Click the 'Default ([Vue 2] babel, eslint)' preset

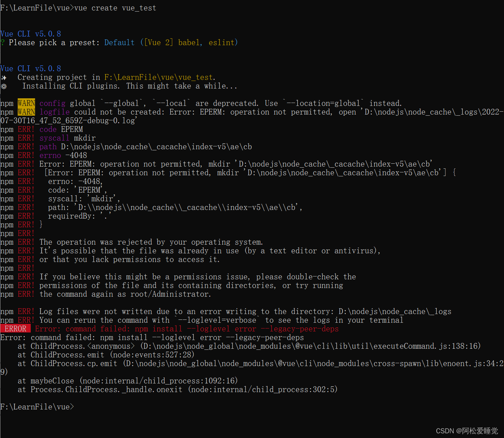(x=171, y=43)
